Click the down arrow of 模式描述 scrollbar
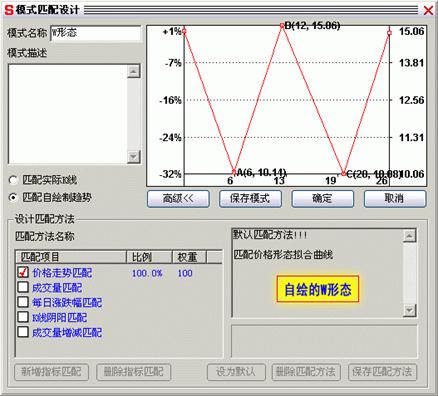Screen dimensions: 438x396 (x=134, y=157)
